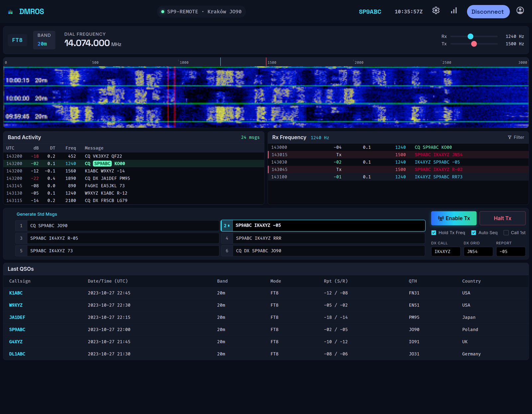Click the Country column header
The image size is (532, 414).
point(471,281)
